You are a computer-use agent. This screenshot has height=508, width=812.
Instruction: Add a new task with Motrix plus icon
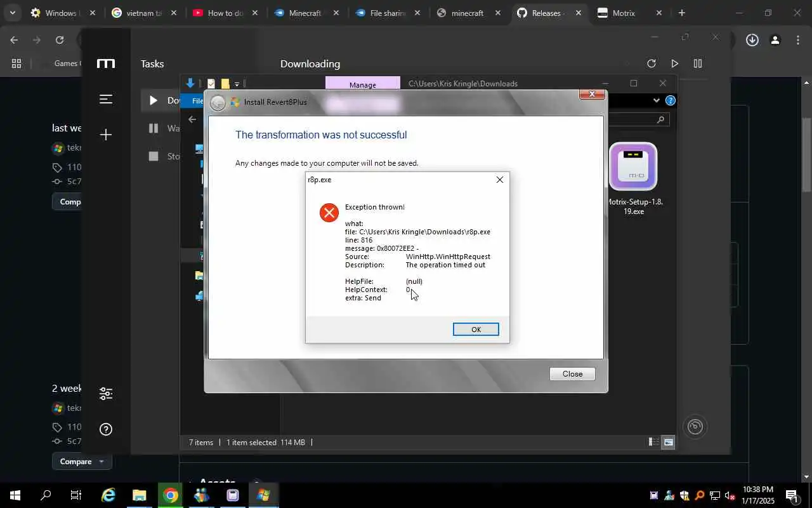tap(106, 135)
